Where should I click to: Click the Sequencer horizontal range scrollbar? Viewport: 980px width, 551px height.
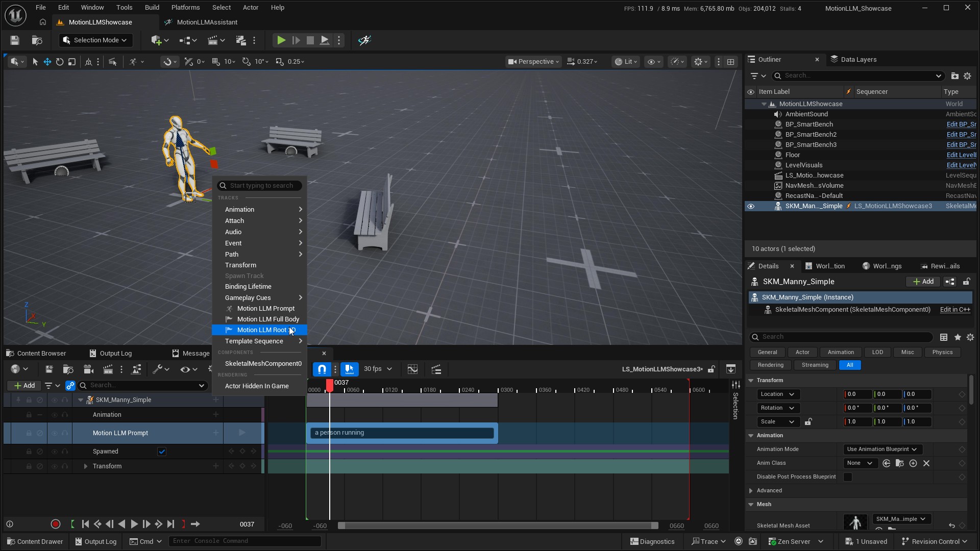(x=498, y=526)
